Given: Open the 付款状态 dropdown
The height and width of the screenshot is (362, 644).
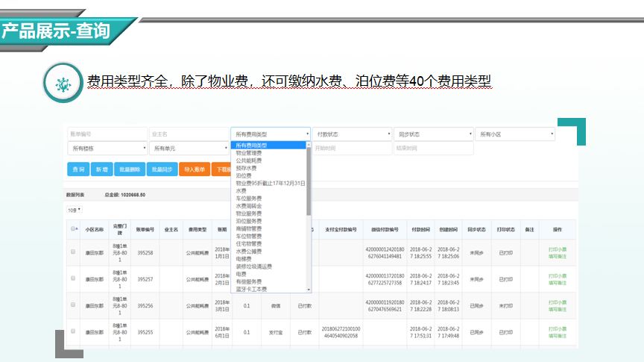Looking at the screenshot, I should [x=352, y=134].
